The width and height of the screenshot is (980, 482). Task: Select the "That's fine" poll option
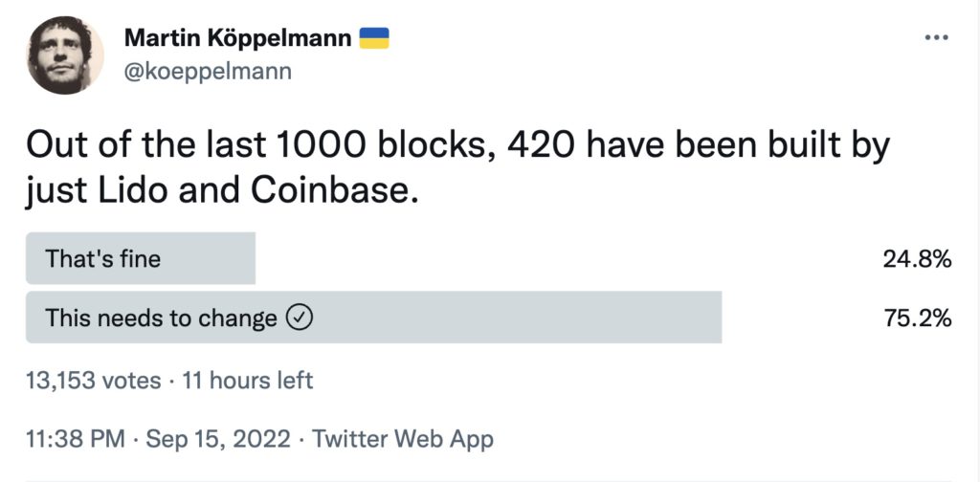(x=103, y=258)
